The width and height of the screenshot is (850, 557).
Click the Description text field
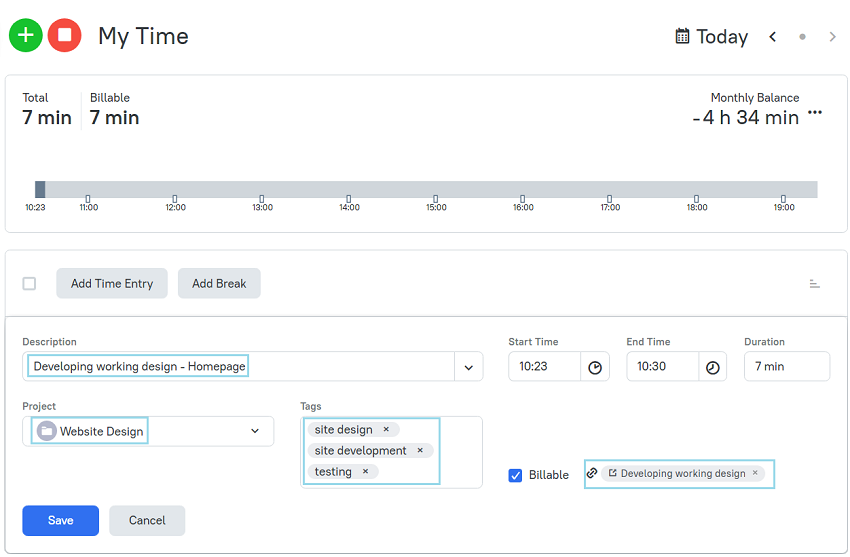pos(239,367)
